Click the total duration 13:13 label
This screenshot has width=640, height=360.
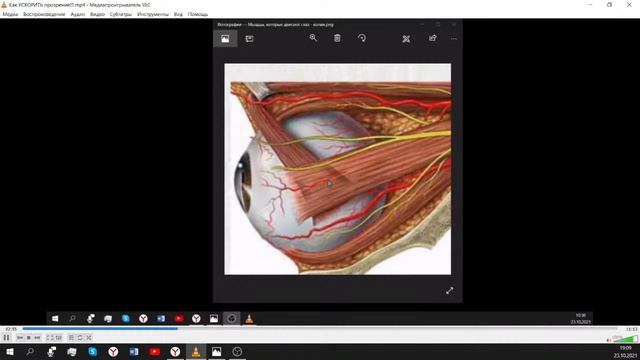[631, 329]
